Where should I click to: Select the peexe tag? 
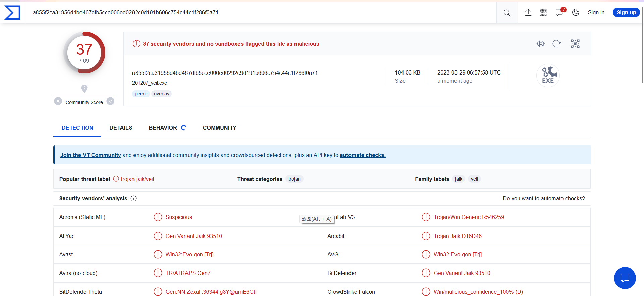141,94
